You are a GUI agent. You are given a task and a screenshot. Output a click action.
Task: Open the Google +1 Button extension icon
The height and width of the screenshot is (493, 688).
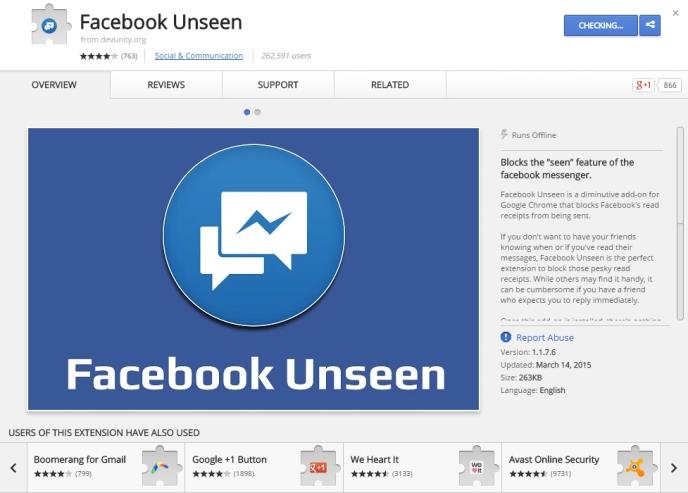(319, 466)
